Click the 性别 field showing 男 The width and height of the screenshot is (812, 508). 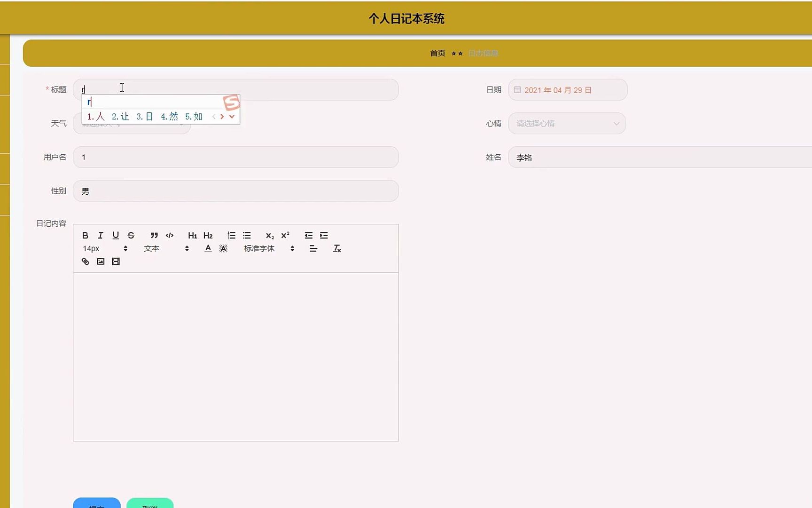pos(236,191)
